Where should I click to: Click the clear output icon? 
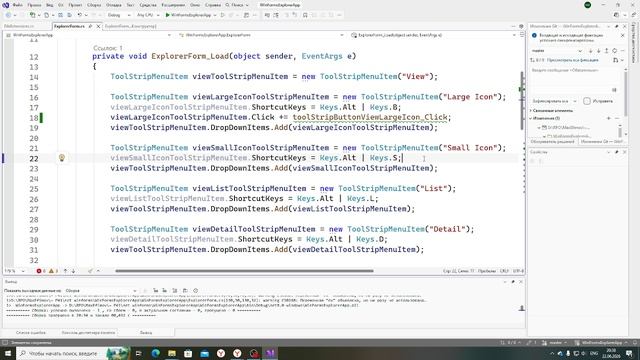pos(175,291)
